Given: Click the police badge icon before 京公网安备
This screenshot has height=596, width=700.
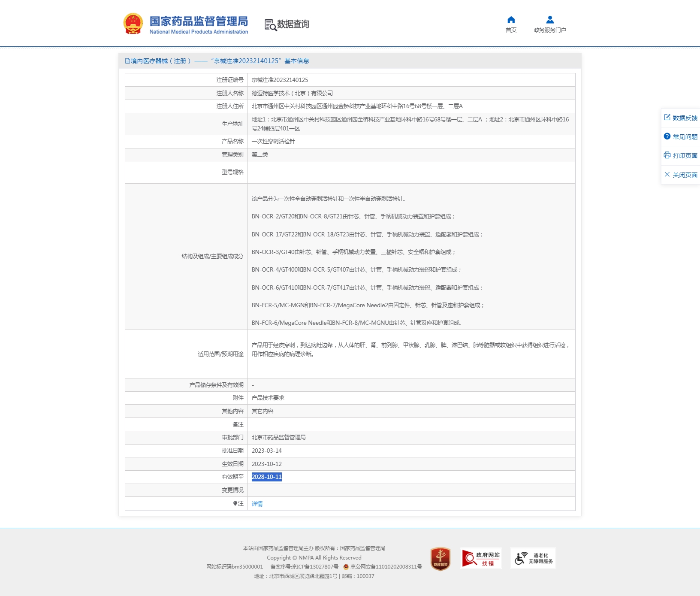Looking at the screenshot, I should [346, 567].
